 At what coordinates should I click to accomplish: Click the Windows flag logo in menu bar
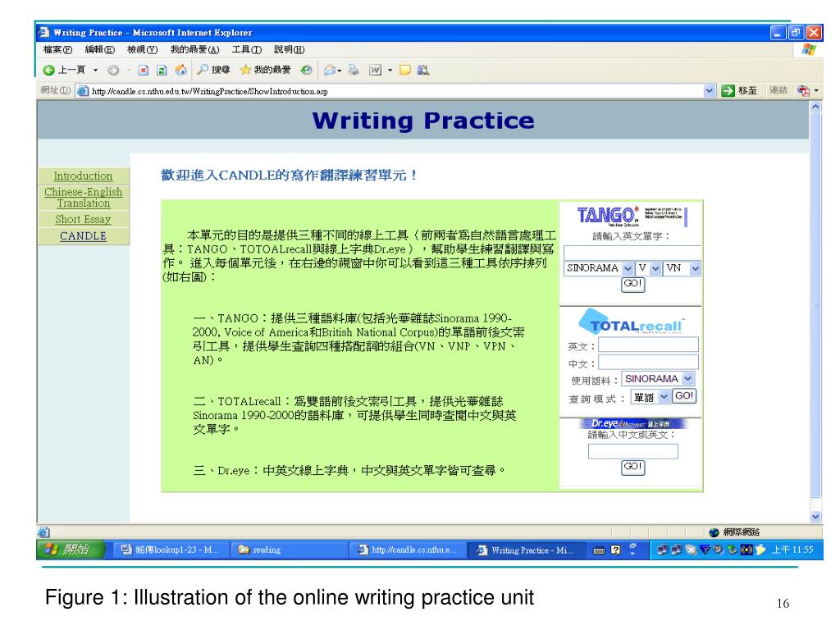click(x=808, y=50)
